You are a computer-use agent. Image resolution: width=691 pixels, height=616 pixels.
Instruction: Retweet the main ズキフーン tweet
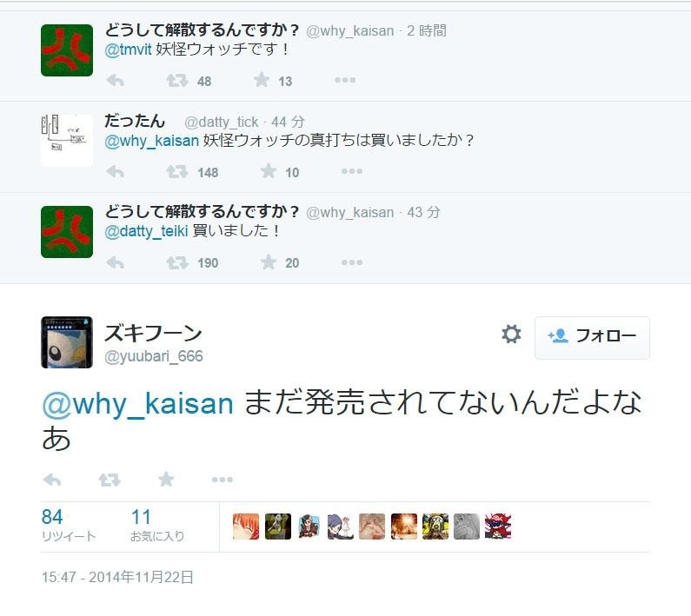pos(110,480)
